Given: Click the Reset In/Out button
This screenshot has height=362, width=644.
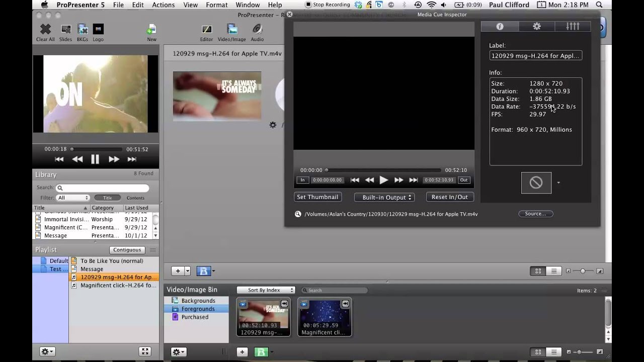Looking at the screenshot, I should point(450,197).
